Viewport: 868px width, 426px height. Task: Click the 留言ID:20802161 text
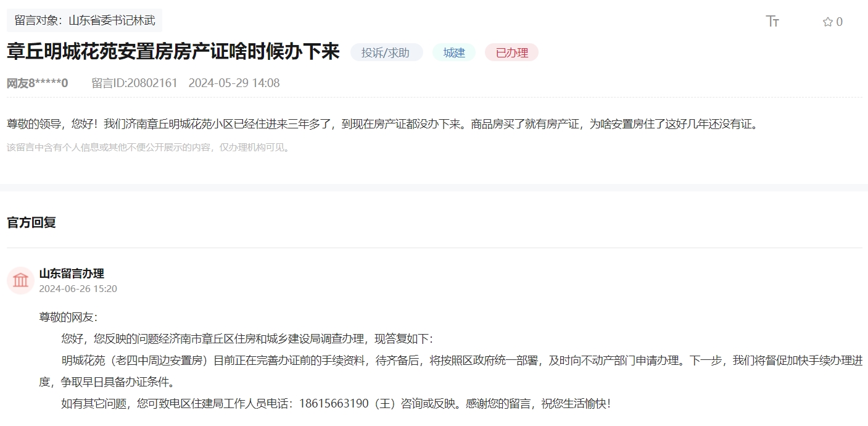pos(134,83)
